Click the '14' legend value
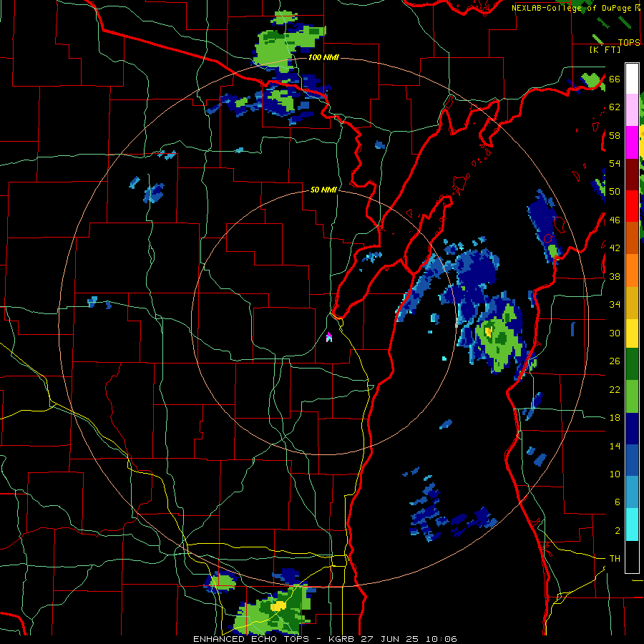The height and width of the screenshot is (644, 644). (615, 446)
